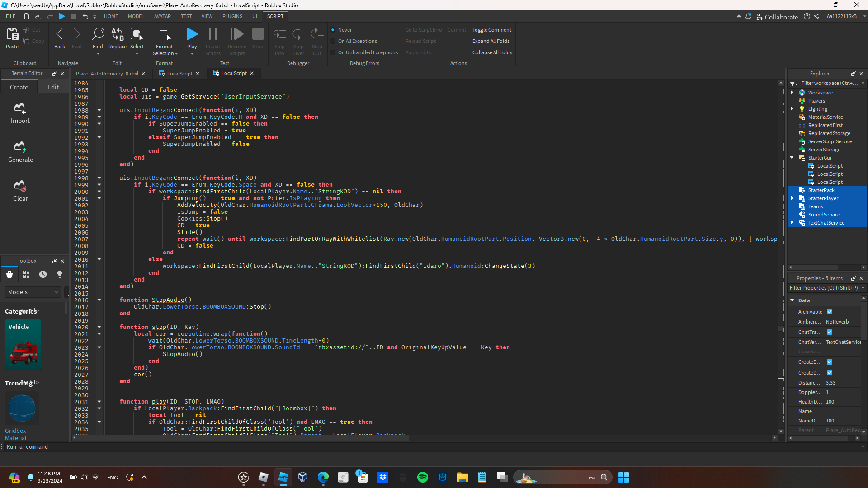Screen dimensions: 868x488
Task: Open the Find tool
Action: [98, 38]
